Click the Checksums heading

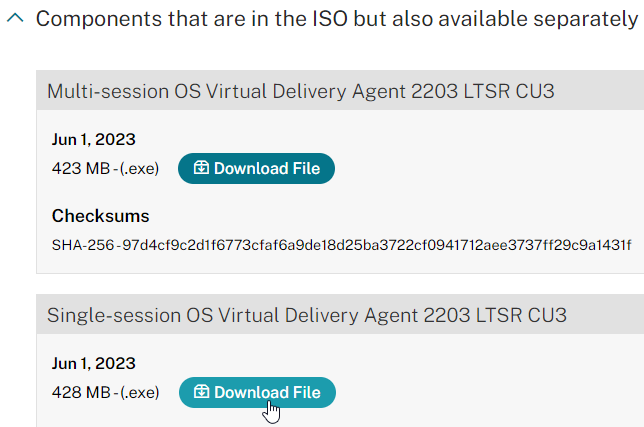[x=101, y=216]
